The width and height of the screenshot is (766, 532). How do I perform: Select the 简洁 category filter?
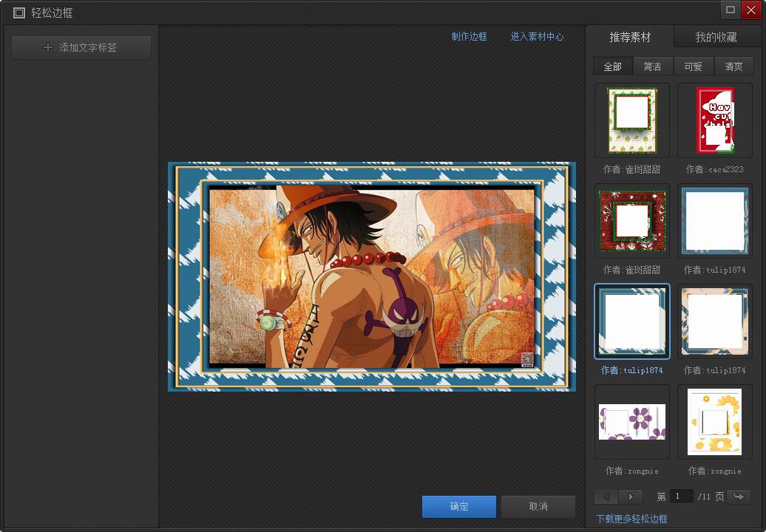[653, 66]
